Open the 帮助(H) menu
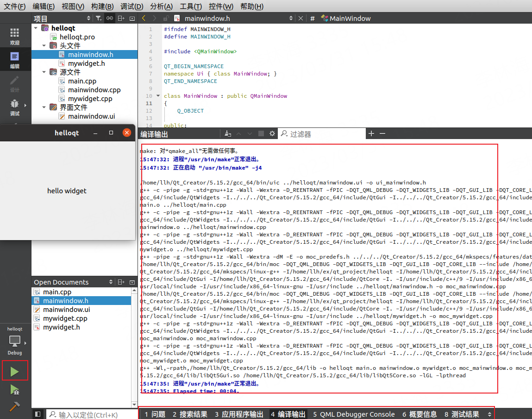Image resolution: width=532 pixels, height=419 pixels. click(252, 6)
